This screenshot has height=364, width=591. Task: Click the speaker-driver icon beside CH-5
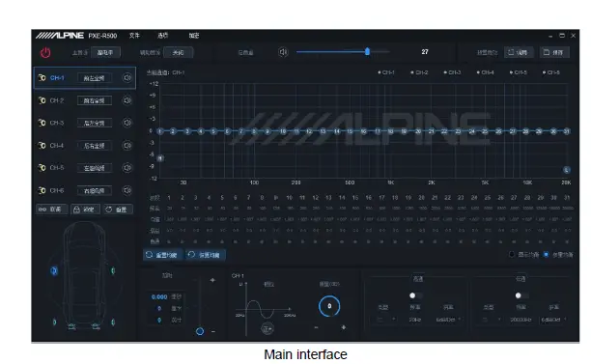pyautogui.click(x=42, y=168)
